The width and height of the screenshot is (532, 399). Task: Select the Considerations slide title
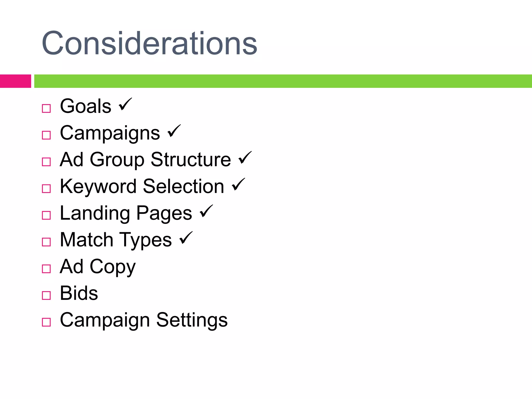149,43
